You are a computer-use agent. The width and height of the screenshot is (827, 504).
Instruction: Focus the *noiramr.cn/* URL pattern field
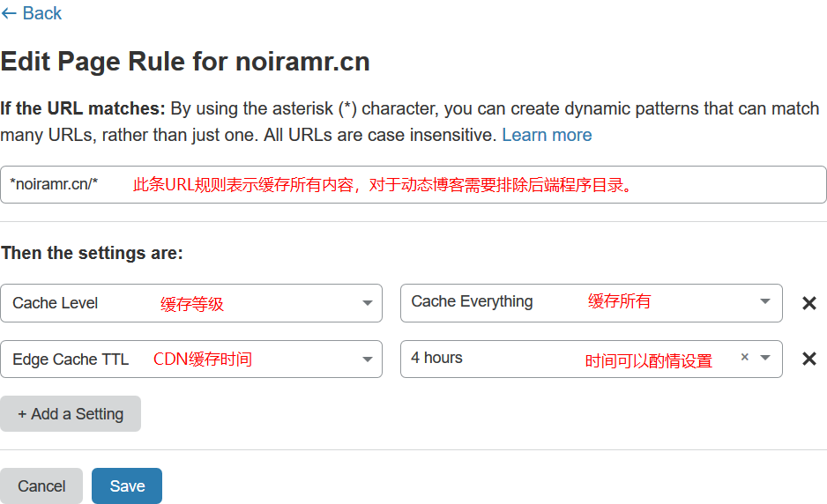coord(413,184)
